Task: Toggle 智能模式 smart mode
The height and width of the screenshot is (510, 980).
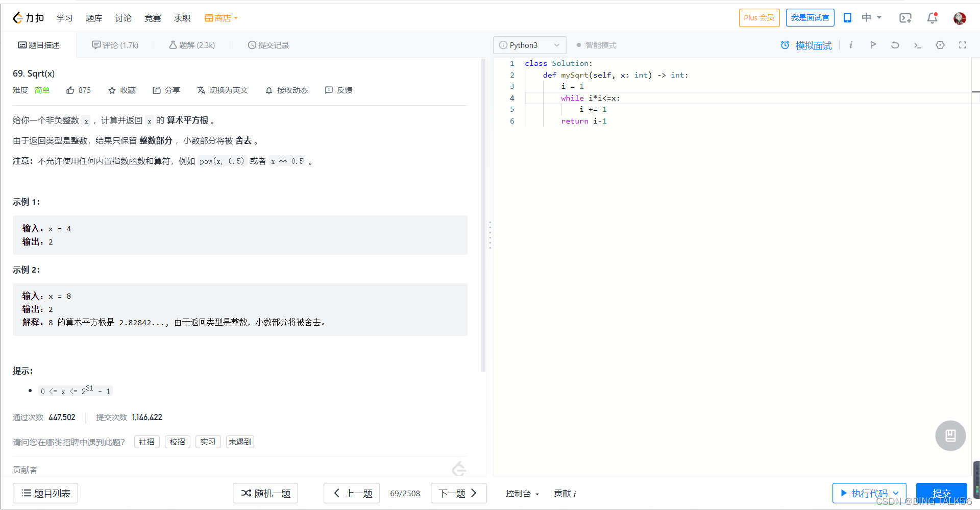Action: (596, 45)
